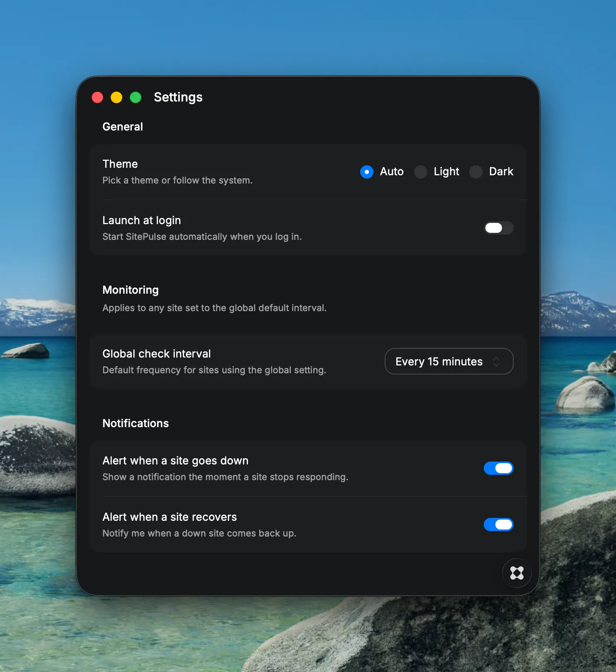Image resolution: width=616 pixels, height=672 pixels.
Task: Click the Theme setting label
Action: click(x=120, y=164)
